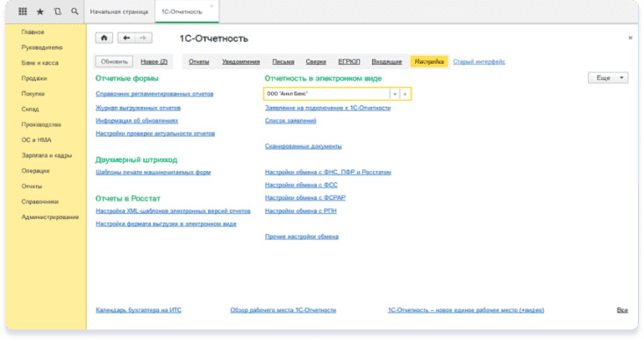Open ОС и НМА section
Image resolution: width=644 pixels, height=340 pixels.
pyautogui.click(x=37, y=140)
